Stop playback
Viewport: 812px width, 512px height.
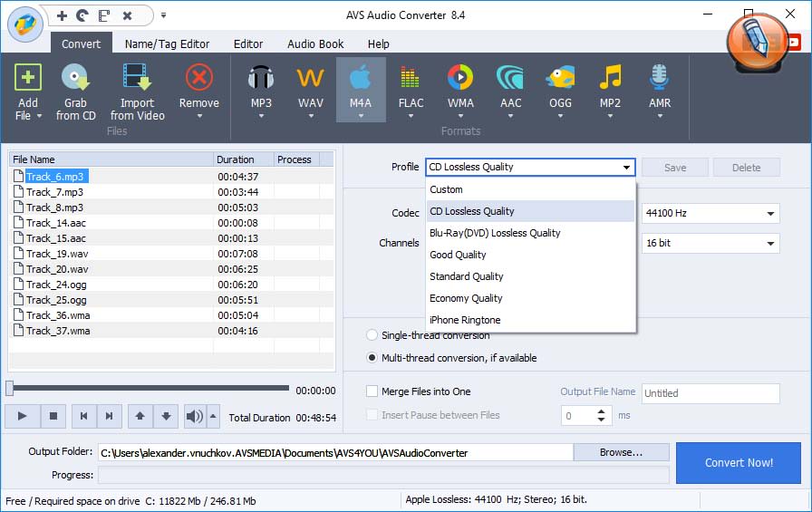point(53,416)
